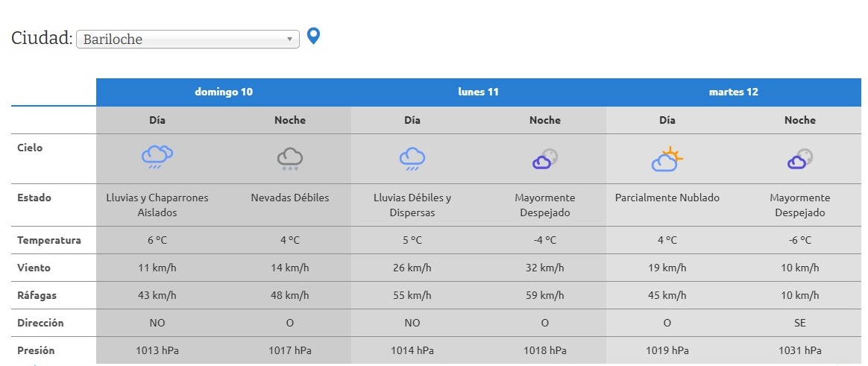Click the Nevadas Débiles status text
This screenshot has height=366, width=868.
(289, 198)
